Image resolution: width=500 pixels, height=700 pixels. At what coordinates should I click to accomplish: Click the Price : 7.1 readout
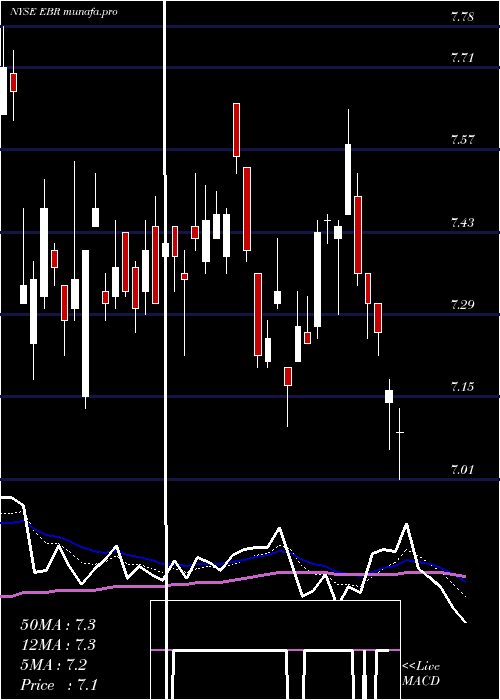(x=59, y=685)
